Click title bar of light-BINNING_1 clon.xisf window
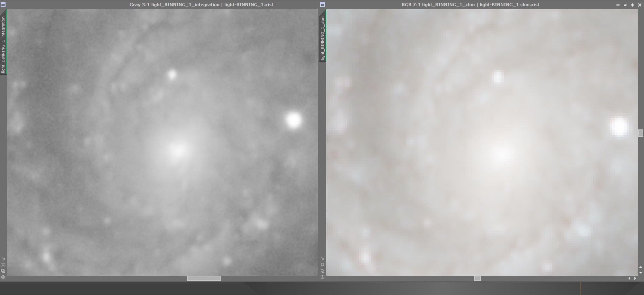This screenshot has height=295, width=644. tap(470, 4)
